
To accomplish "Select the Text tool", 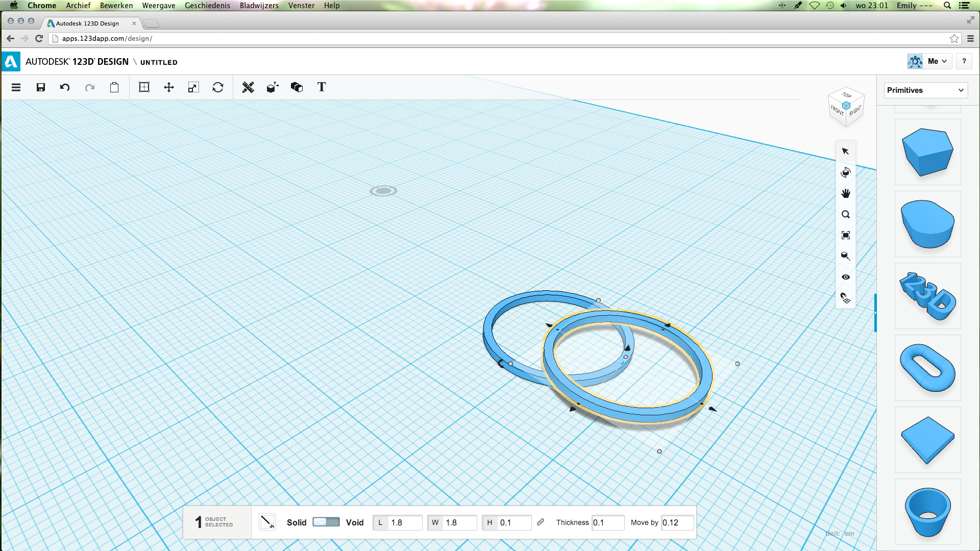I will (322, 87).
